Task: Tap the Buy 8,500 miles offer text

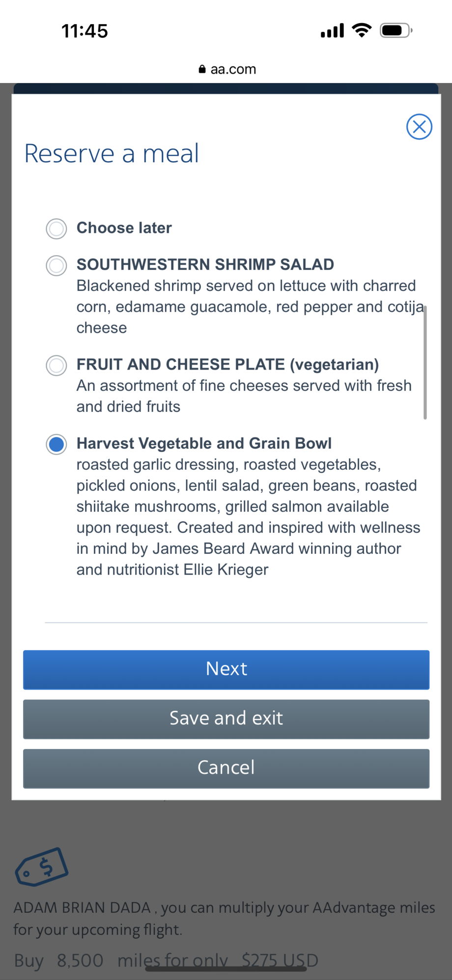Action: [166, 960]
